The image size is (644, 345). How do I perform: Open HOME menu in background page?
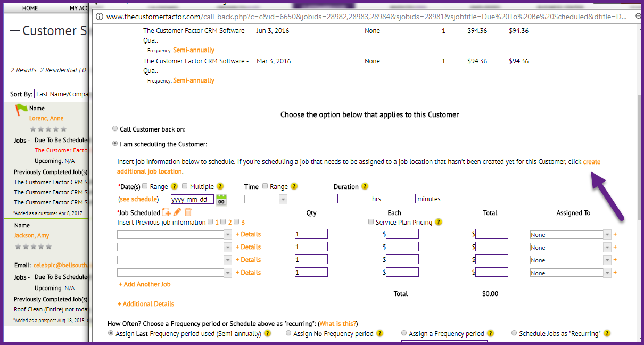[30, 8]
